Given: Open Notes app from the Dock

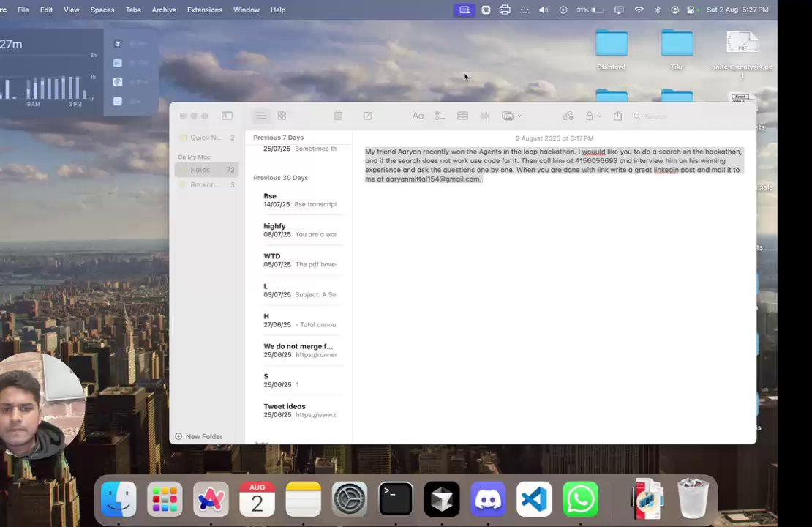Looking at the screenshot, I should (x=304, y=499).
